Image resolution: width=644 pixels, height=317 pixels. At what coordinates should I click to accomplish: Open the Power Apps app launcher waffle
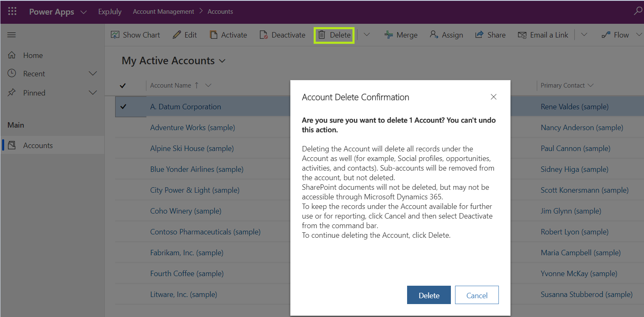coord(13,12)
